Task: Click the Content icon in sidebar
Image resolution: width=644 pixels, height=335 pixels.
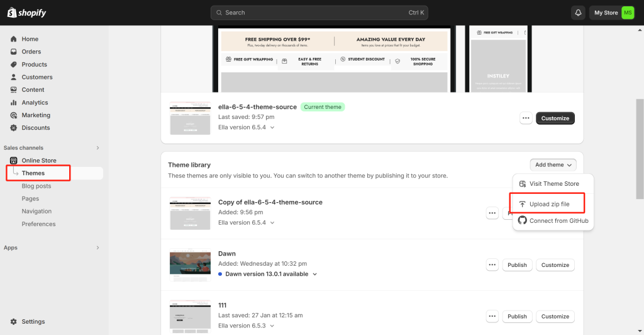Action: tap(14, 89)
